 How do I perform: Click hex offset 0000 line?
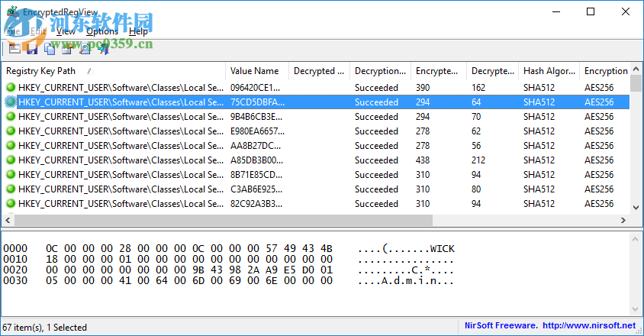point(229,249)
